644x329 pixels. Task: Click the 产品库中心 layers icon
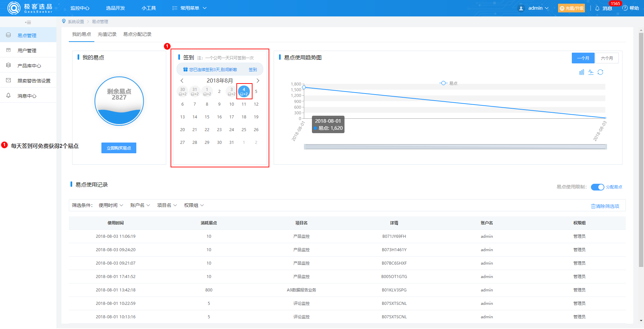click(9, 65)
